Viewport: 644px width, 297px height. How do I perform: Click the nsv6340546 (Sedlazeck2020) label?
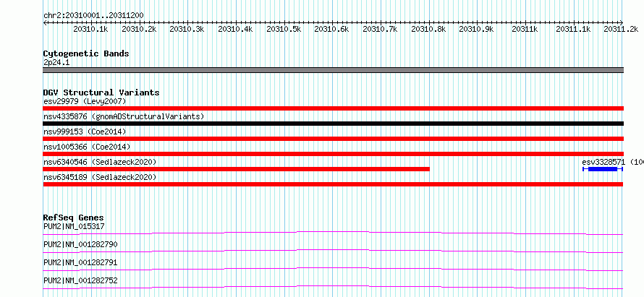[100, 162]
